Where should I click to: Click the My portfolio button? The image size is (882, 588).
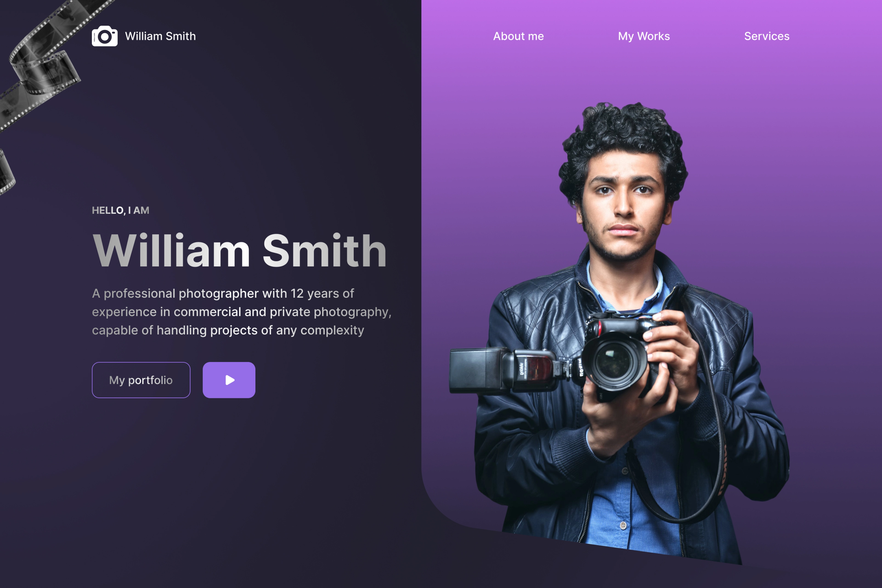141,380
